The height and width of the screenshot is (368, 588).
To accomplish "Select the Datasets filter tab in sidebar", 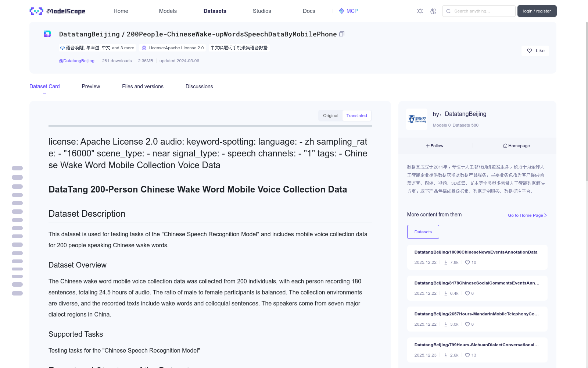I will (423, 232).
